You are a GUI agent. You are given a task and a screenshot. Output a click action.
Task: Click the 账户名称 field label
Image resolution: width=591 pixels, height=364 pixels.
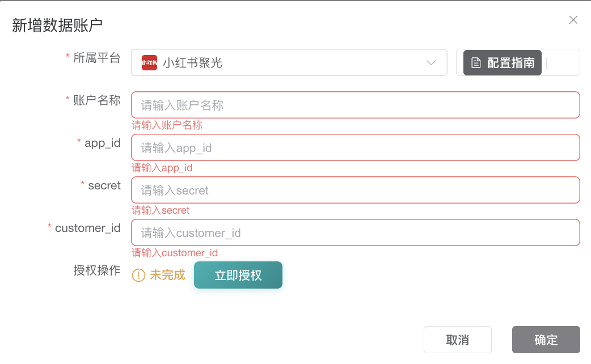pos(97,100)
